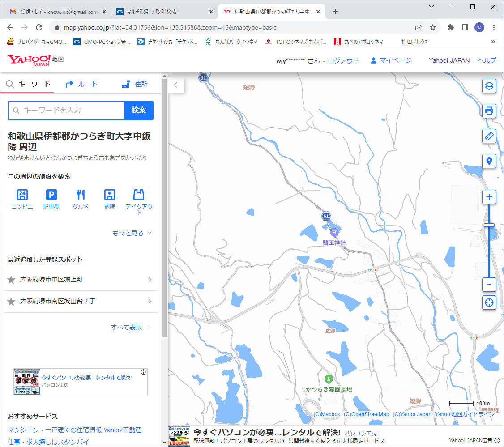Search nearby parking lots (駐車場)

(51, 199)
